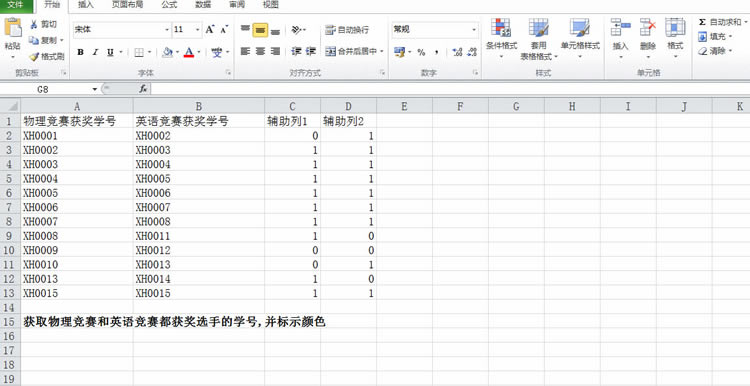Click the text orientation icon
This screenshot has width=750, height=386.
point(297,30)
